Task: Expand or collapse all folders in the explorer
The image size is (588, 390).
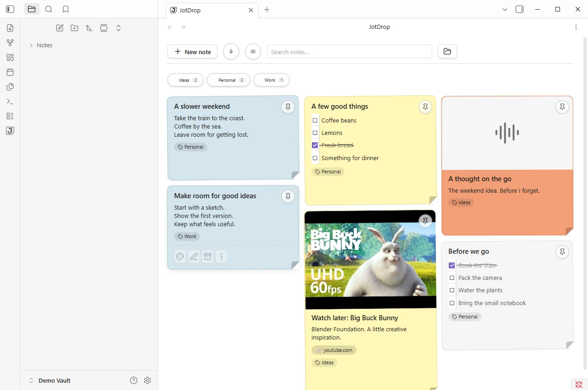Action: 119,28
